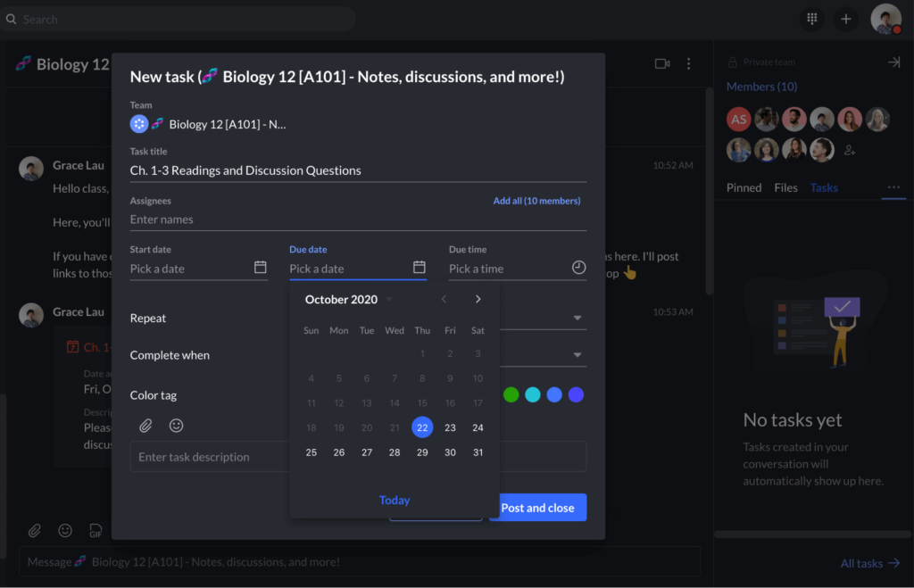Switch to the Files tab

[785, 187]
